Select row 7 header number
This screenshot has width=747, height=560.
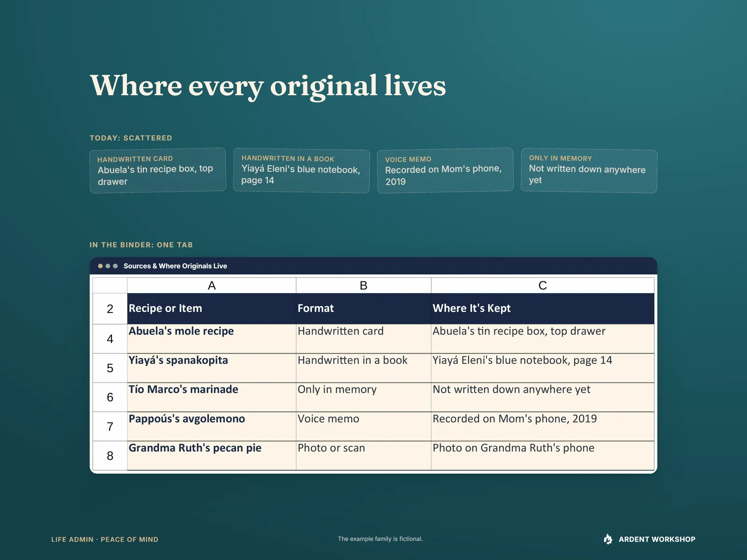(x=110, y=427)
